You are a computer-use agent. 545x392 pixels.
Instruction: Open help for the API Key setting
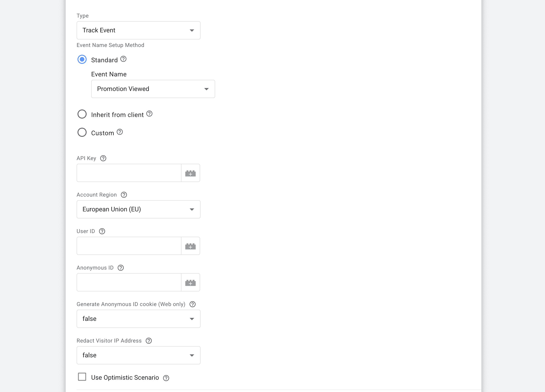pos(103,158)
